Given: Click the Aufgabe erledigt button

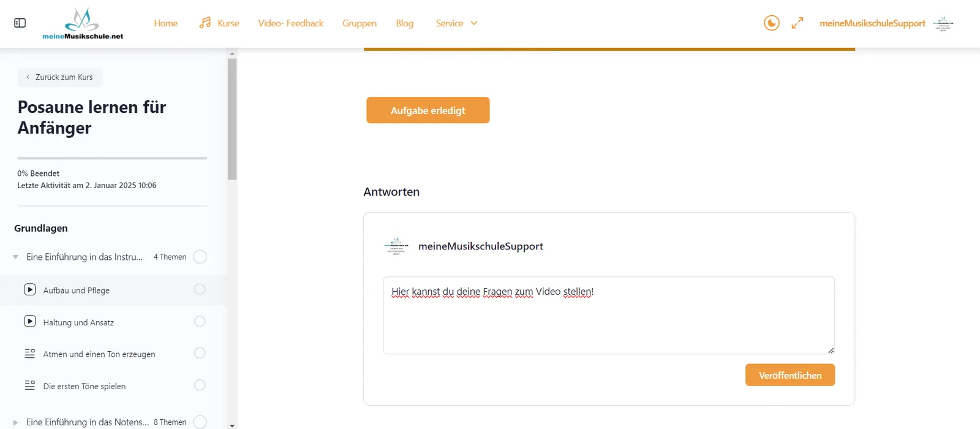Looking at the screenshot, I should [428, 110].
